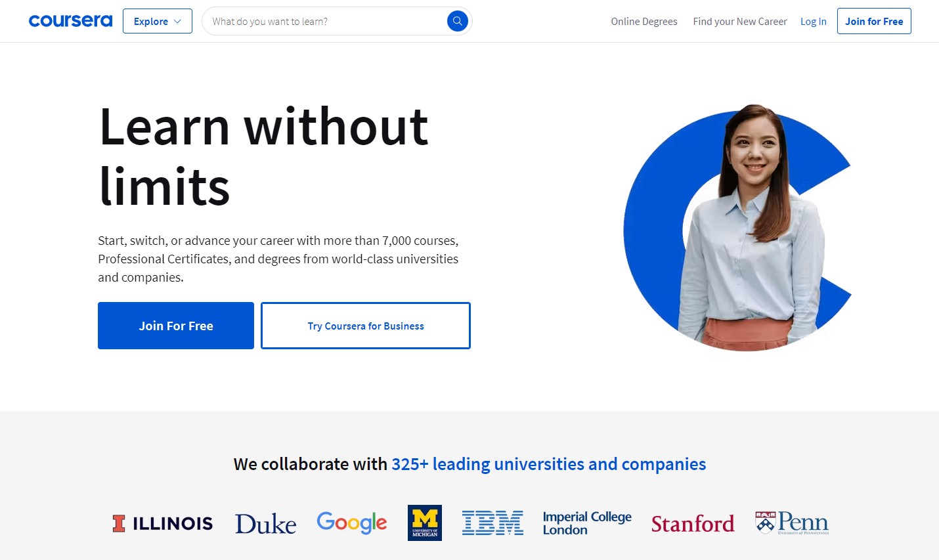Click the hero image of the woman

click(735, 230)
